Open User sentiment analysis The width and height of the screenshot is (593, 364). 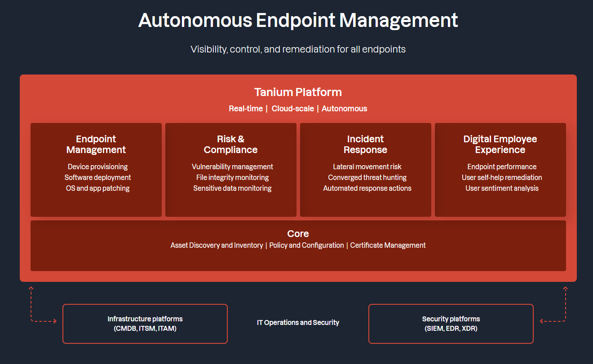(502, 189)
